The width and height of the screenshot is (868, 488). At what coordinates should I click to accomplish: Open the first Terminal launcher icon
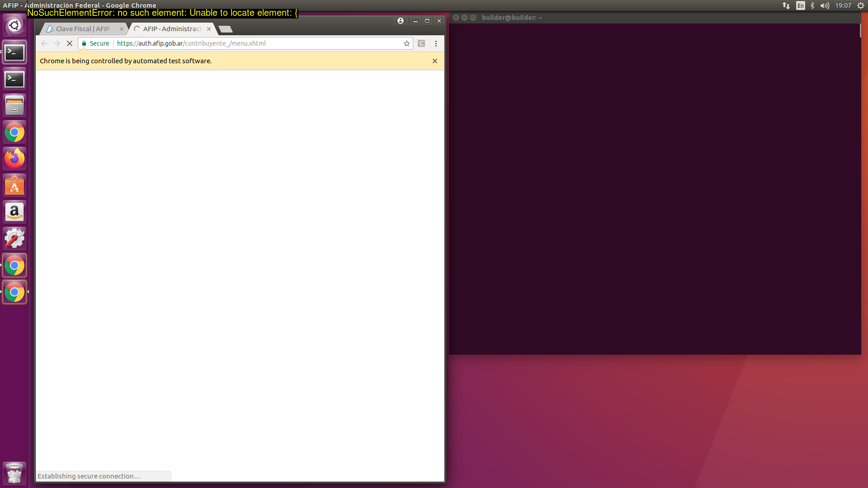[14, 52]
